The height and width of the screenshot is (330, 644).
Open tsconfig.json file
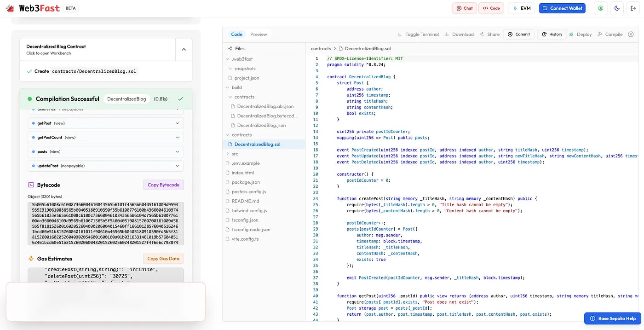click(264, 220)
